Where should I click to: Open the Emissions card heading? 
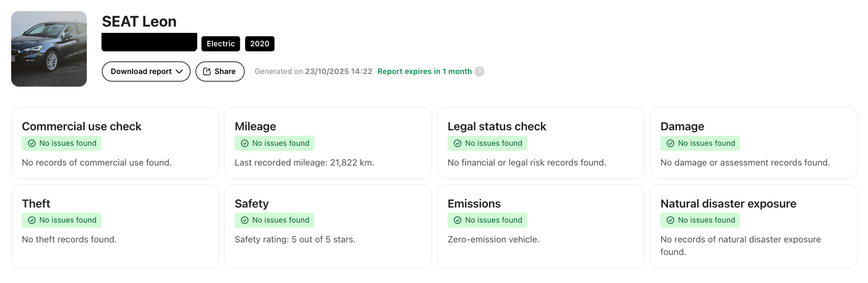474,203
